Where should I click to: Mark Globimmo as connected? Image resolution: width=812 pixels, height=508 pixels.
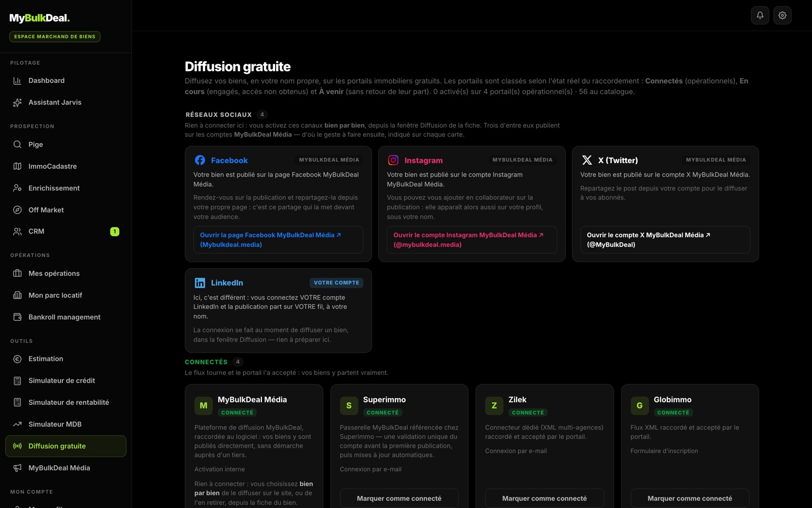(690, 498)
